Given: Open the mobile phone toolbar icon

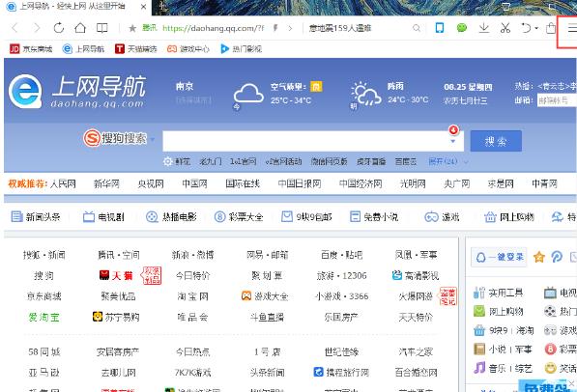Looking at the screenshot, I should (440, 28).
